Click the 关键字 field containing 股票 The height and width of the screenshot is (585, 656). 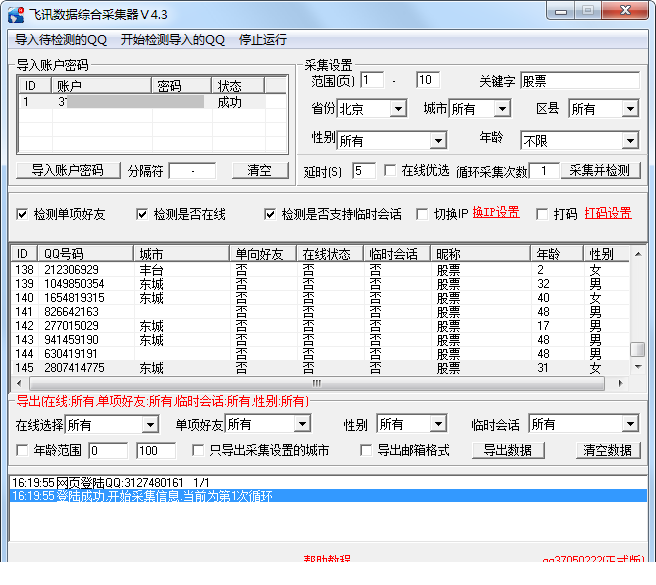click(580, 80)
